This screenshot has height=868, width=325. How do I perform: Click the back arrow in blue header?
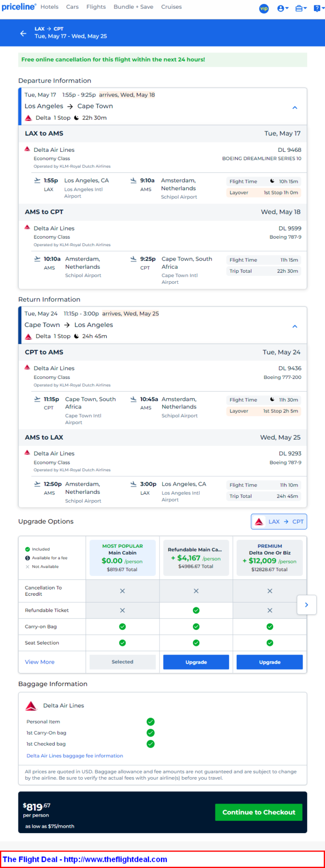23,33
